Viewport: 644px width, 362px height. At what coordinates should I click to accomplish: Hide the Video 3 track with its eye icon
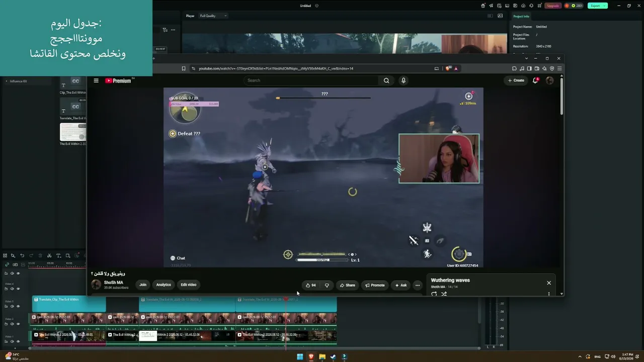pyautogui.click(x=18, y=306)
